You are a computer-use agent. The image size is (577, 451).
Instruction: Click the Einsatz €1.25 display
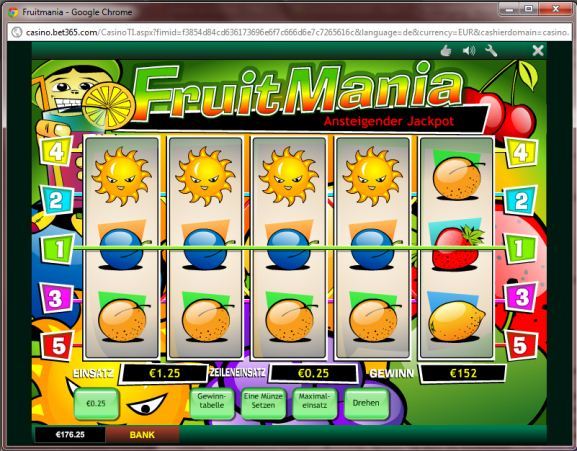pos(164,373)
